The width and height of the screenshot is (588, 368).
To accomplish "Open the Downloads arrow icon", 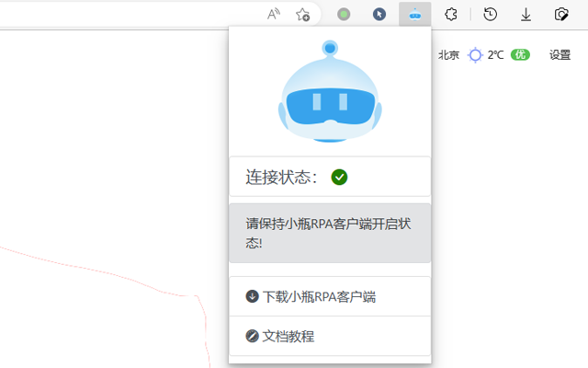I will (x=526, y=15).
